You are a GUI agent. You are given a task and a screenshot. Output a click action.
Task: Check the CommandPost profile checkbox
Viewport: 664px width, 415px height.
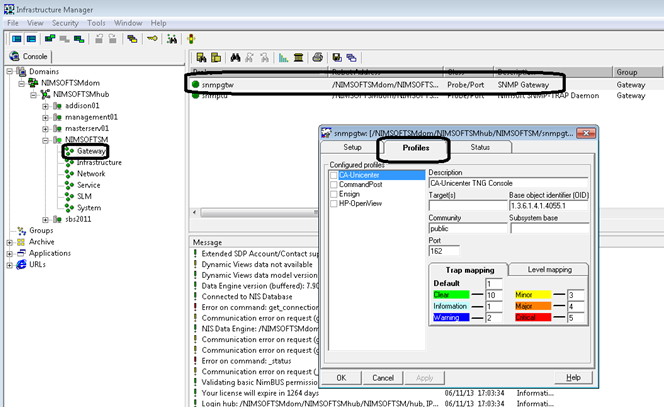tap(334, 184)
